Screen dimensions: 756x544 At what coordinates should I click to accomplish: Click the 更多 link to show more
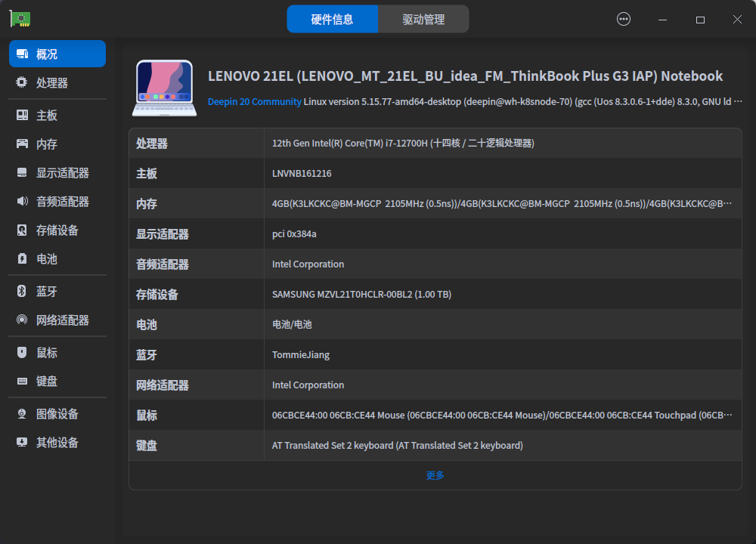click(435, 475)
